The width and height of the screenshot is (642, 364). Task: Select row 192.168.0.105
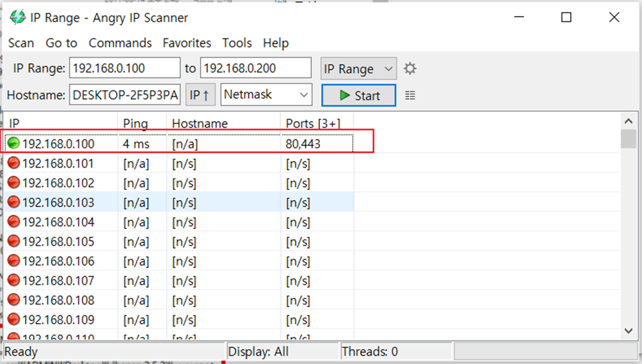point(179,241)
